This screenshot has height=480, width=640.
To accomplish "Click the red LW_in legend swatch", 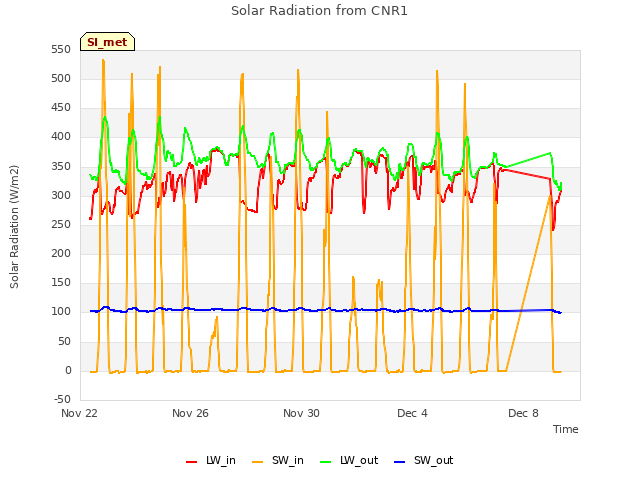I will (191, 462).
